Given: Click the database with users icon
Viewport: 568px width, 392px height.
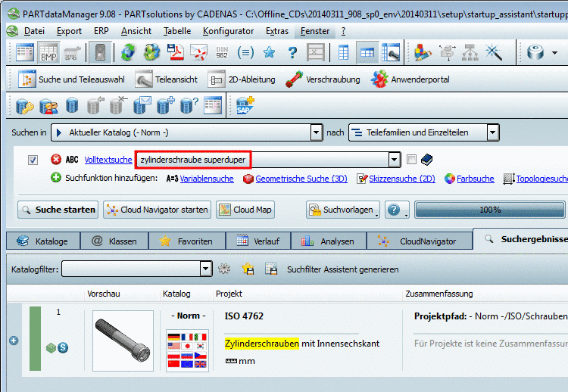Looking at the screenshot, I should pyautogui.click(x=48, y=106).
